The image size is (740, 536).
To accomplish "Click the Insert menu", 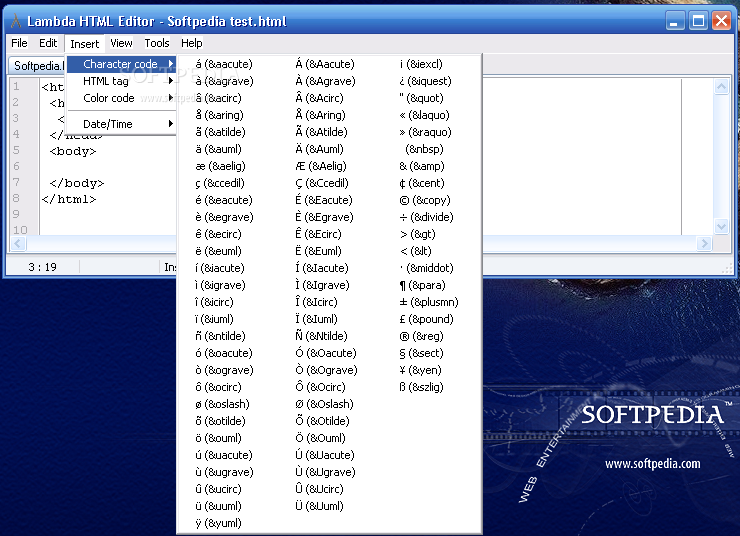I will pyautogui.click(x=85, y=44).
